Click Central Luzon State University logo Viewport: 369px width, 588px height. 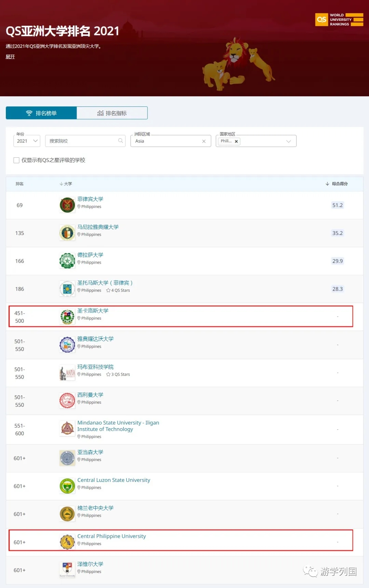(x=67, y=486)
